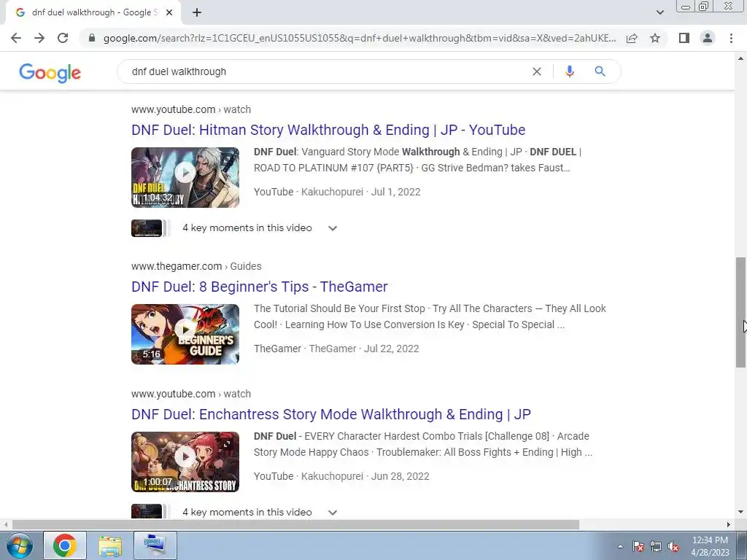
Task: Click the breadcrumb above Enchantress Story title
Action: tap(191, 394)
